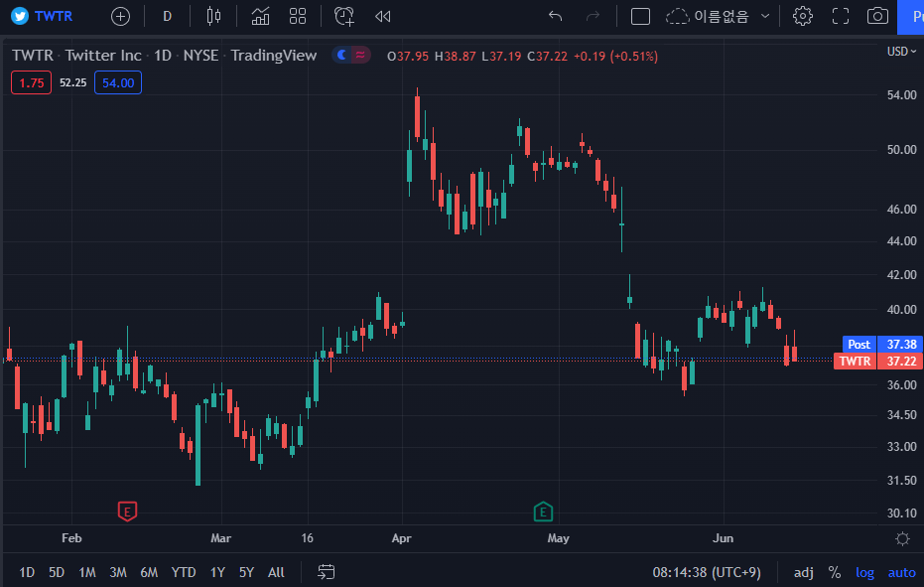Open the layout select square icon
The height and width of the screenshot is (587, 924).
640,17
